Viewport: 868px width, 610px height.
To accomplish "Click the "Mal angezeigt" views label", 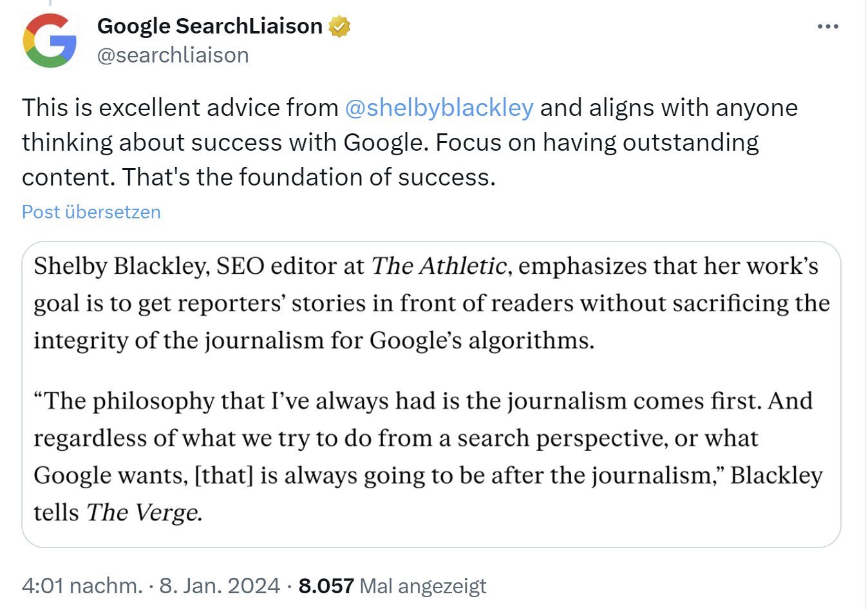I will click(422, 586).
